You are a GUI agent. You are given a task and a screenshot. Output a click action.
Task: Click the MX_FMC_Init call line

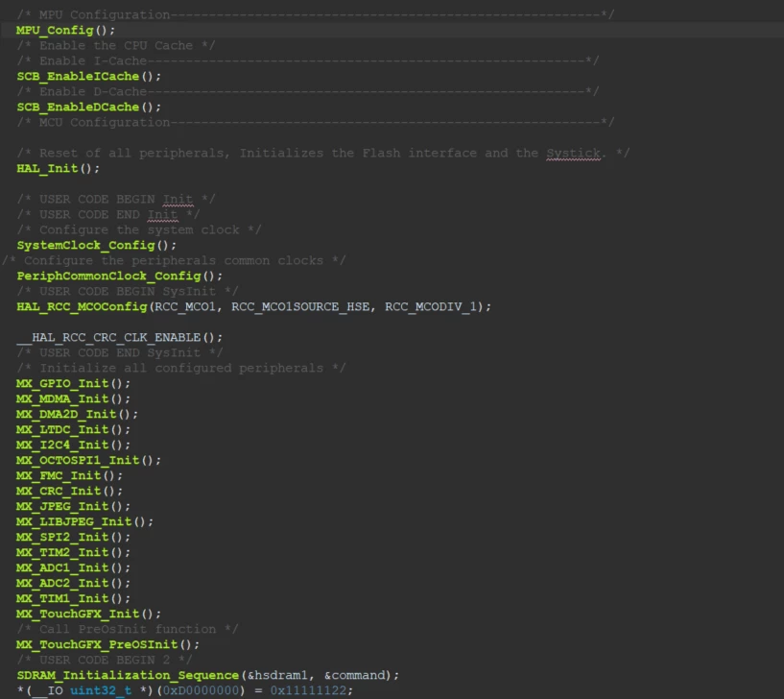coord(69,476)
